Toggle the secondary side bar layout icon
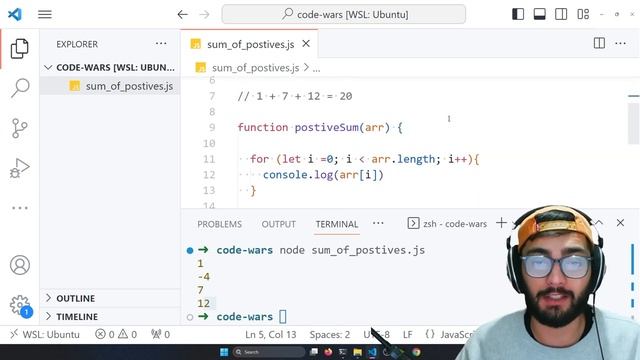 [x=561, y=14]
